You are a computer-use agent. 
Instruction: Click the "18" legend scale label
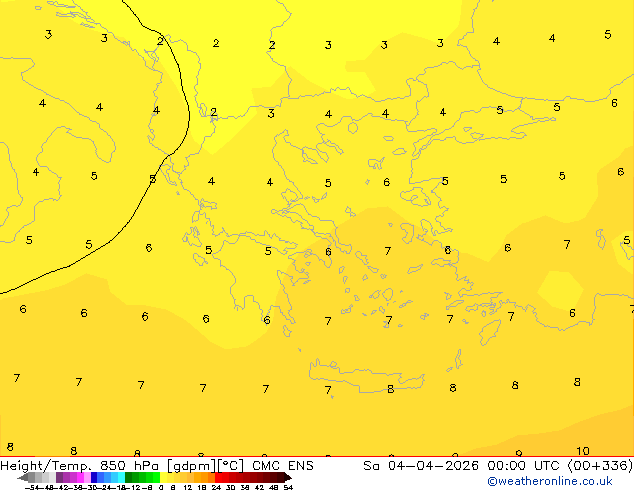tap(202, 487)
